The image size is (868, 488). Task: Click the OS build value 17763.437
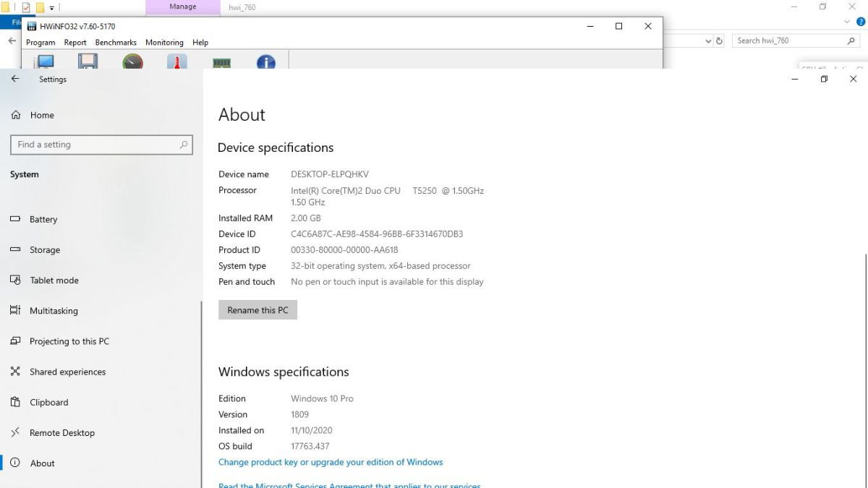click(310, 446)
